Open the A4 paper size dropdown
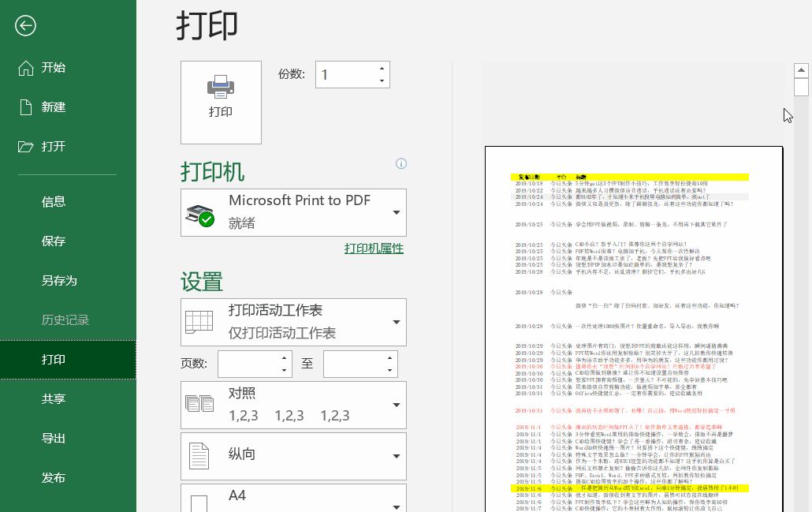The height and width of the screenshot is (512, 812). point(293,498)
